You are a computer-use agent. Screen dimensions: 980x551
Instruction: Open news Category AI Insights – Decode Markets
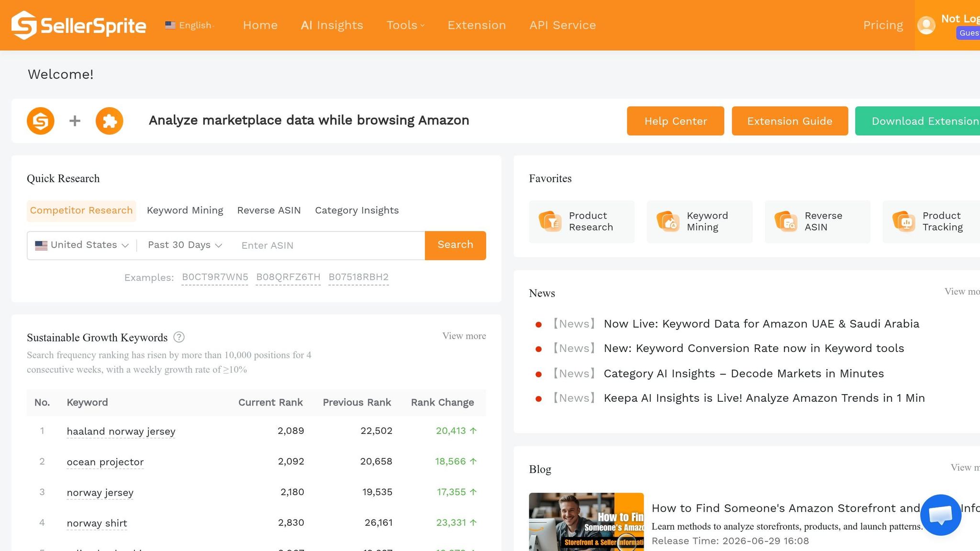(x=744, y=374)
